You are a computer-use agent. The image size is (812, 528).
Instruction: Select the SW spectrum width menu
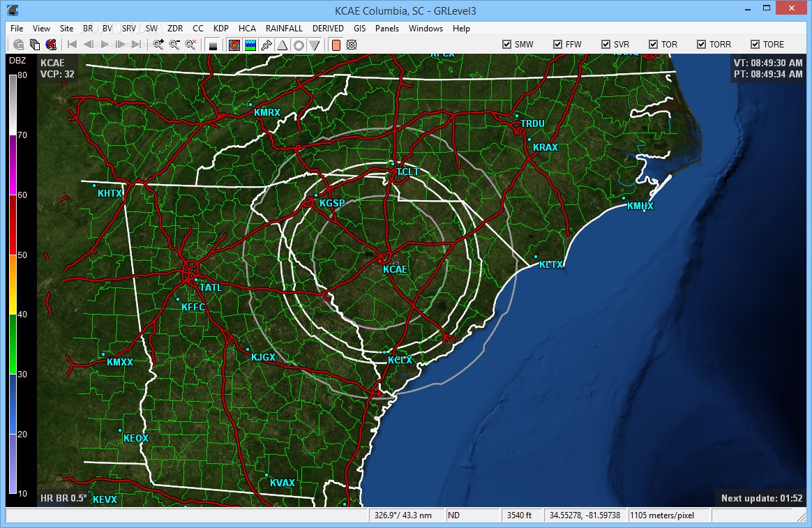point(152,29)
